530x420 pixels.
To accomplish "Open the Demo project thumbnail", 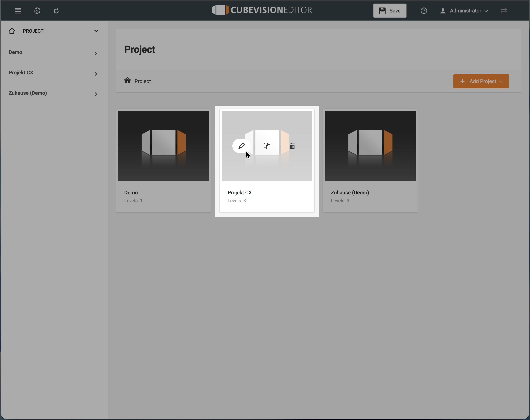I will pyautogui.click(x=164, y=146).
